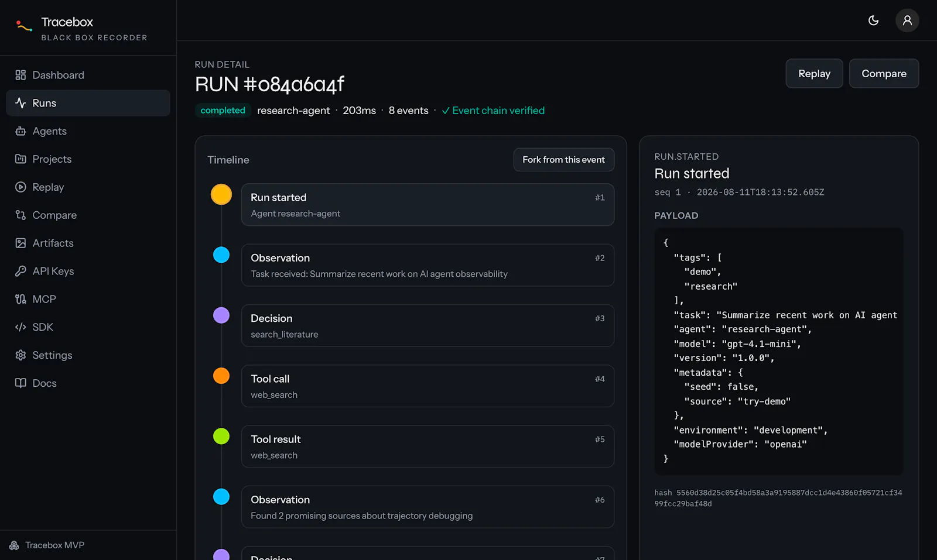Click Fork from this event button
The image size is (937, 560).
(563, 160)
